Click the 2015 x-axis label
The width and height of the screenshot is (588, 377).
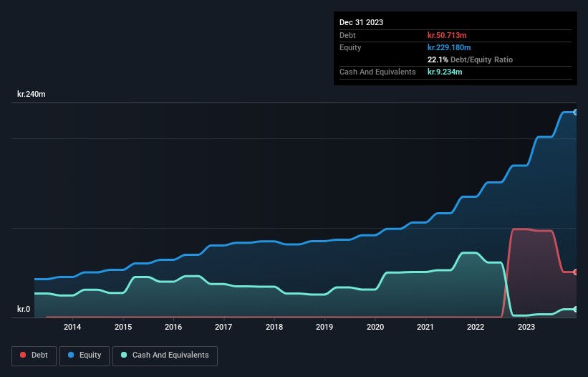tap(123, 327)
